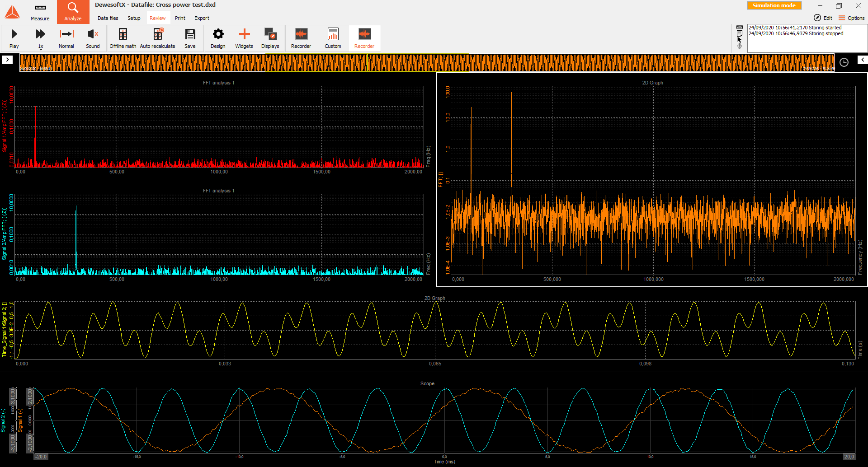Click the orange overview signal timeline
This screenshot has width=868, height=467.
pyautogui.click(x=427, y=62)
